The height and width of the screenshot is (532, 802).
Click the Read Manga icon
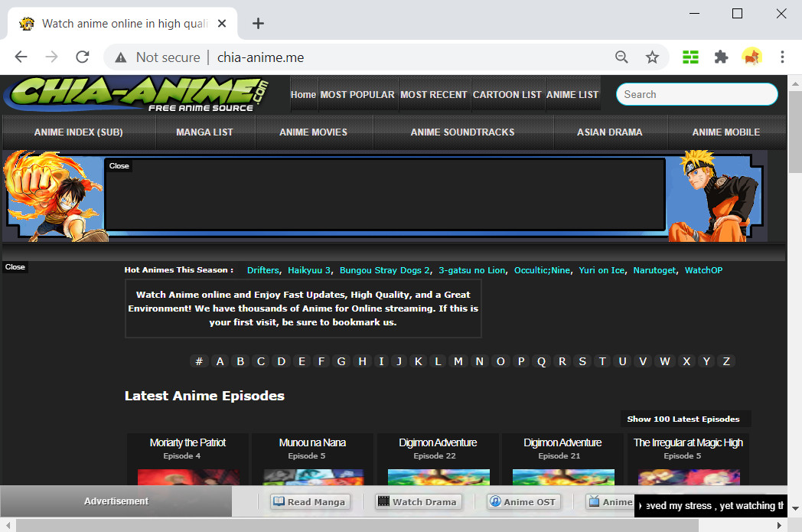pyautogui.click(x=278, y=501)
